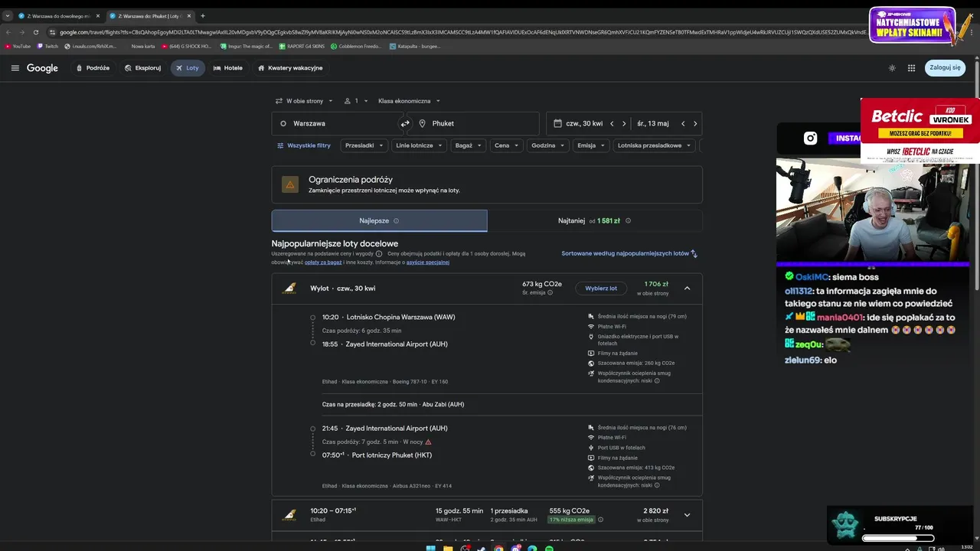Open the Twitch bookmark

(47, 46)
